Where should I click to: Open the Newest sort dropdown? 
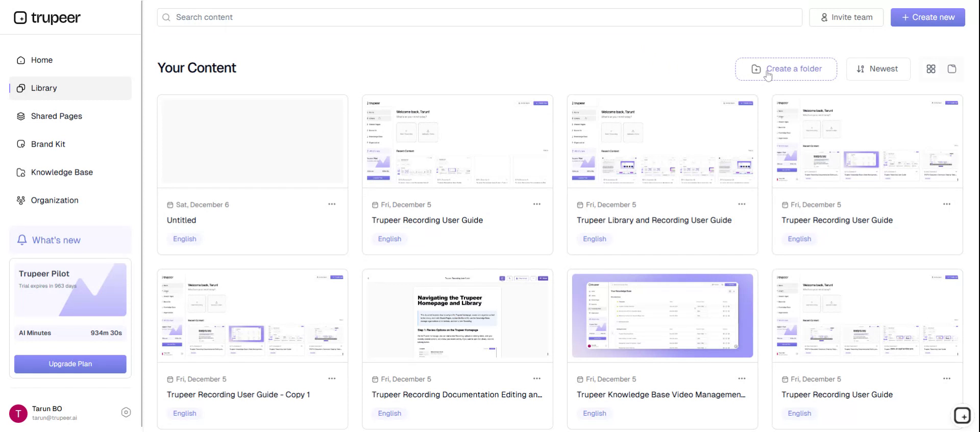pos(878,69)
